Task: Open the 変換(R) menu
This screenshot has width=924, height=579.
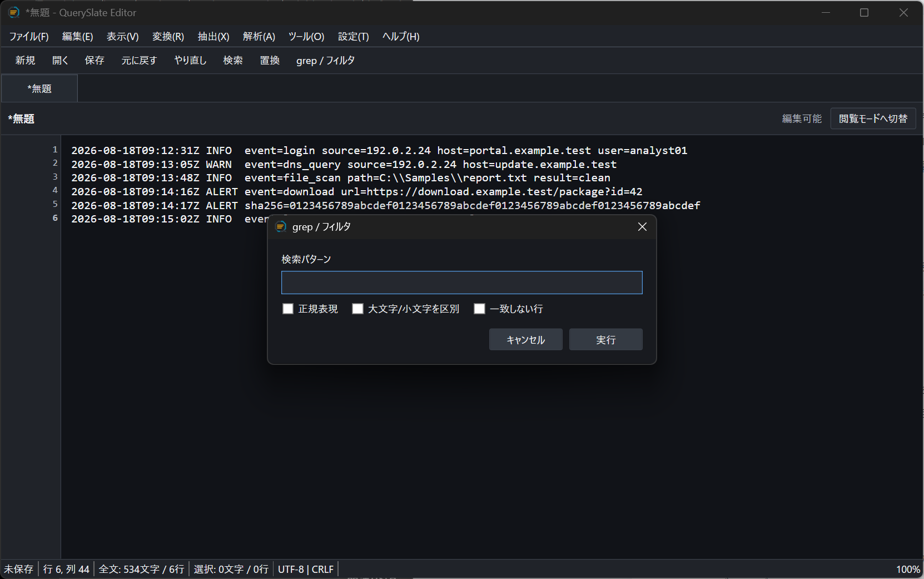Action: tap(168, 37)
